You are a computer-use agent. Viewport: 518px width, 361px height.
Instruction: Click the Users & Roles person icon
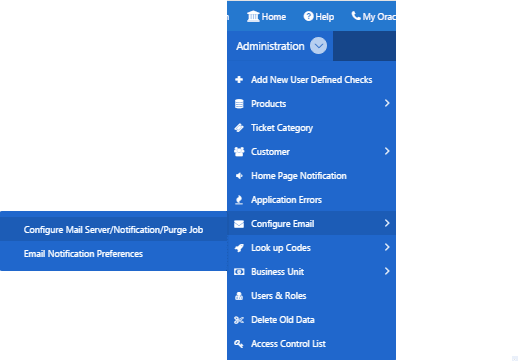click(239, 296)
